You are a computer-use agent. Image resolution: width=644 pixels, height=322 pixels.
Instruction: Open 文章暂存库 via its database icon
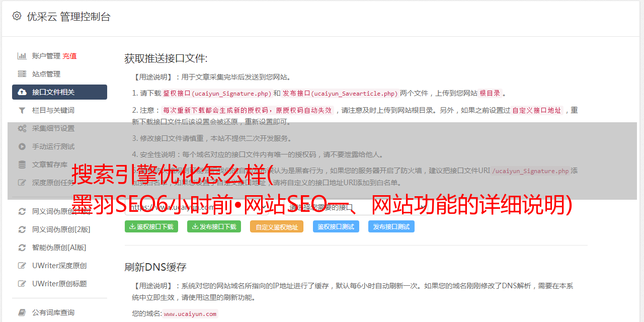point(22,165)
